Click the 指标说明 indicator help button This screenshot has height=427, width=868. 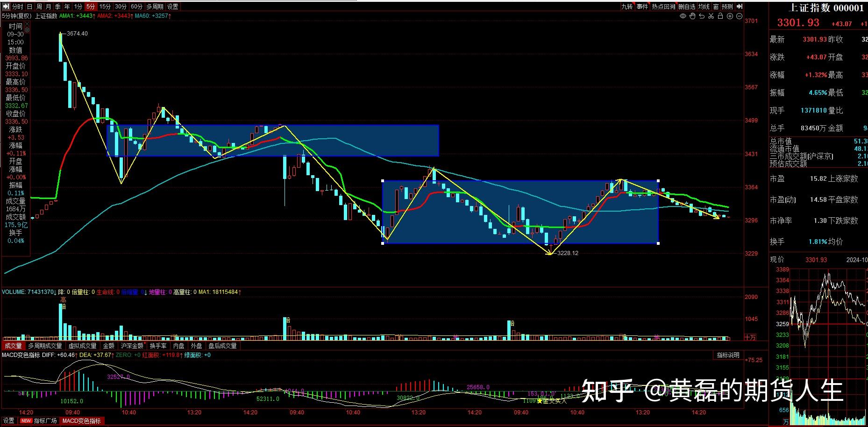click(x=727, y=355)
